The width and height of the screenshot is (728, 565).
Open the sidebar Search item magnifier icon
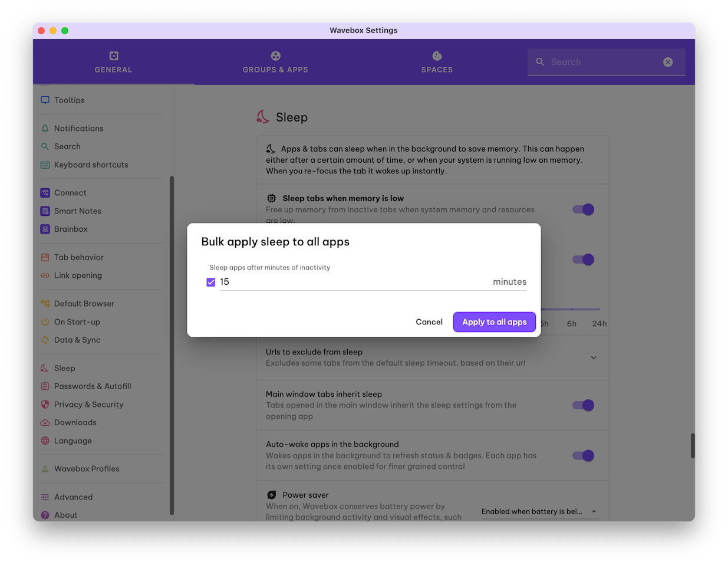pyautogui.click(x=45, y=146)
